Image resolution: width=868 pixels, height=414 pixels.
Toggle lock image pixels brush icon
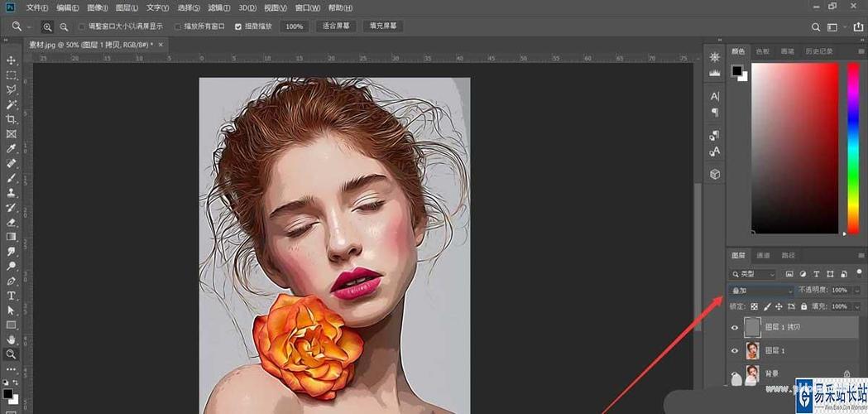pos(767,306)
